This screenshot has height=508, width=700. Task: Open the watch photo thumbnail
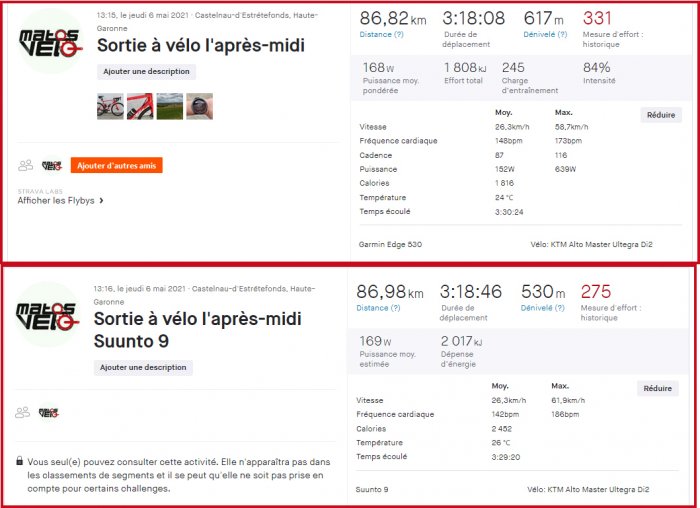(200, 106)
